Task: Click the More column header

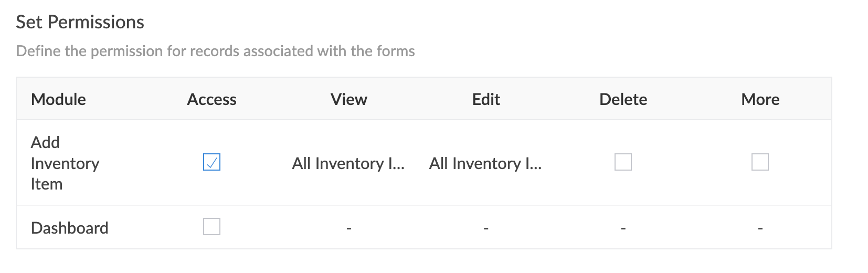Action: click(760, 99)
